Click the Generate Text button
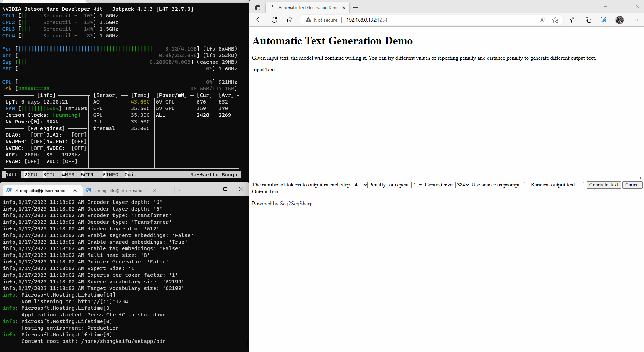 [603, 185]
